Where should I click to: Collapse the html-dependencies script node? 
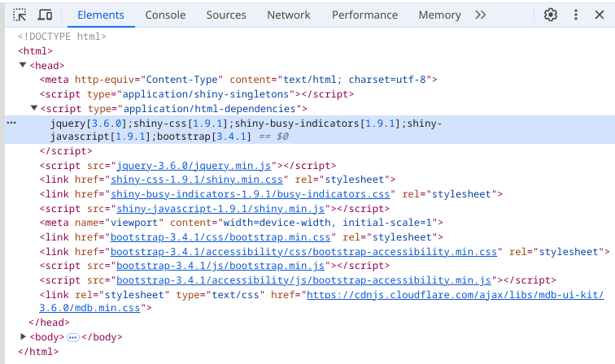pyautogui.click(x=34, y=108)
